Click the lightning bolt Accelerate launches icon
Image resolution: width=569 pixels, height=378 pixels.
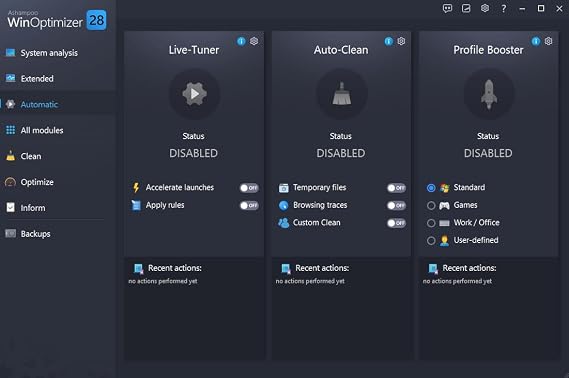(136, 188)
